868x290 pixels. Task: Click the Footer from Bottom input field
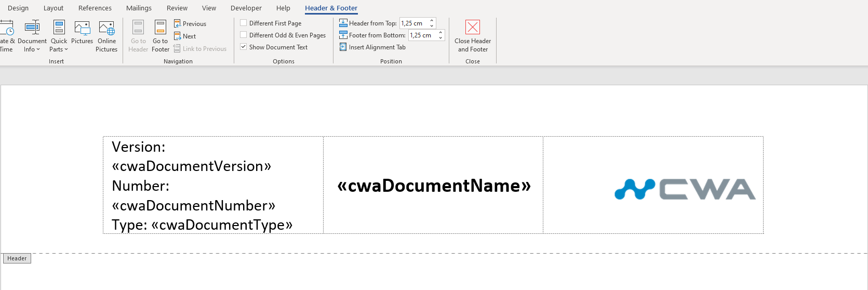[422, 35]
